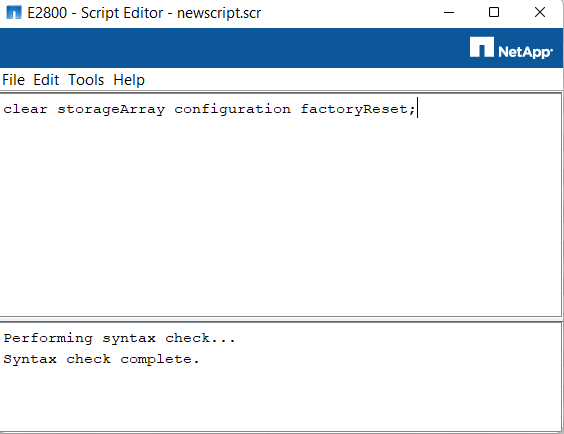564x434 pixels.
Task: Open the Tools menu
Action: 86,80
